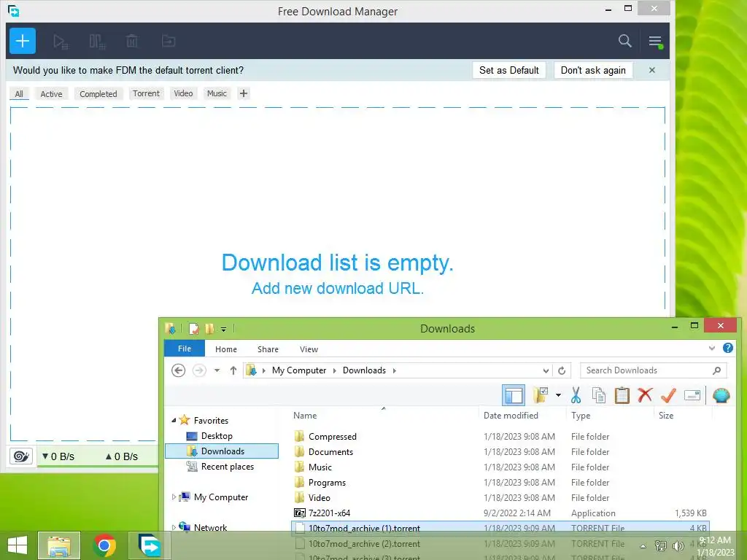Sort files by Type column header
The image size is (747, 560).
[581, 415]
